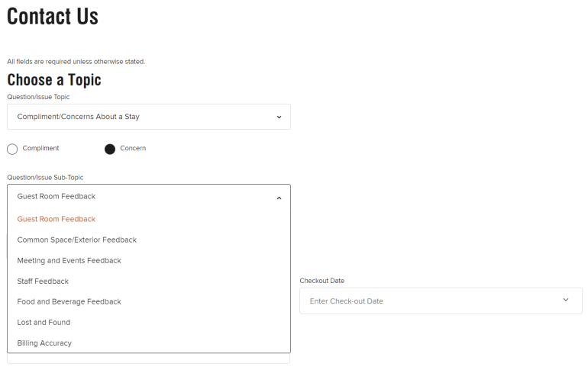The height and width of the screenshot is (370, 588).
Task: Click the Enter Check-out Date field
Action: click(428, 301)
